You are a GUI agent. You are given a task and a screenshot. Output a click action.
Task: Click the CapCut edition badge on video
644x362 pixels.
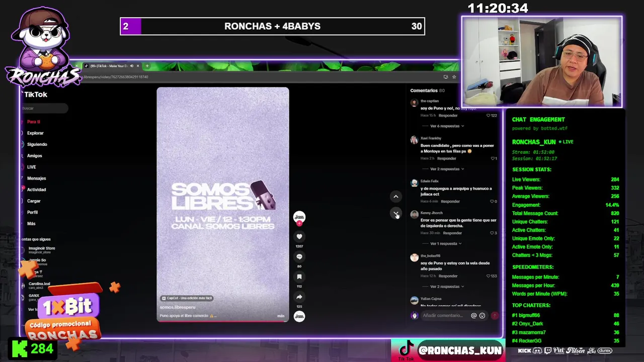click(x=187, y=298)
